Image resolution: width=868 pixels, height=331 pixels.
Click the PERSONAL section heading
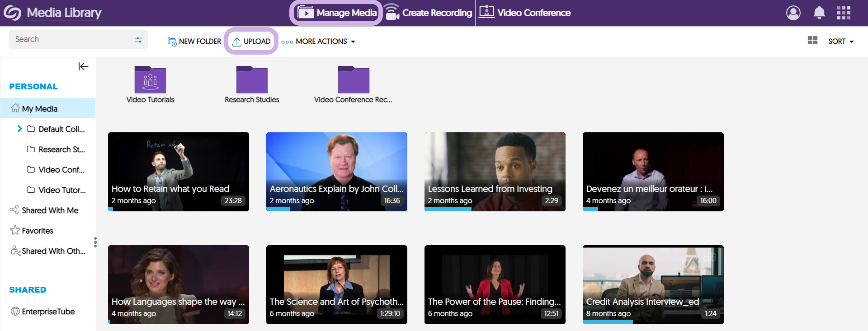coord(33,86)
